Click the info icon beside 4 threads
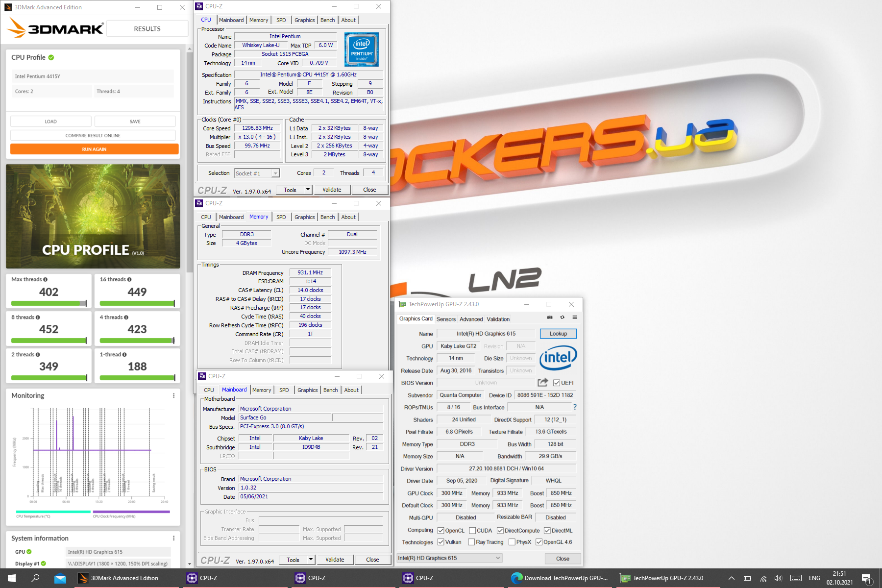The width and height of the screenshot is (882, 588). pos(126,318)
